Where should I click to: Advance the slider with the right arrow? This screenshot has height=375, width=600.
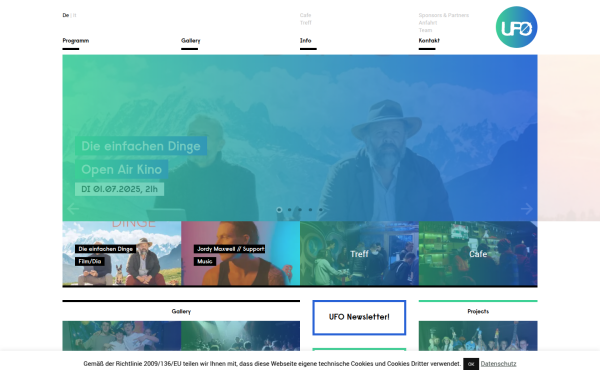coord(527,209)
